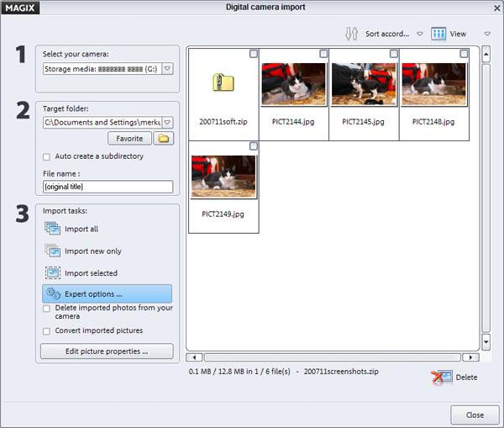Viewport: 504px width, 428px height.
Task: Choose the Import selected task
Action: click(x=81, y=273)
